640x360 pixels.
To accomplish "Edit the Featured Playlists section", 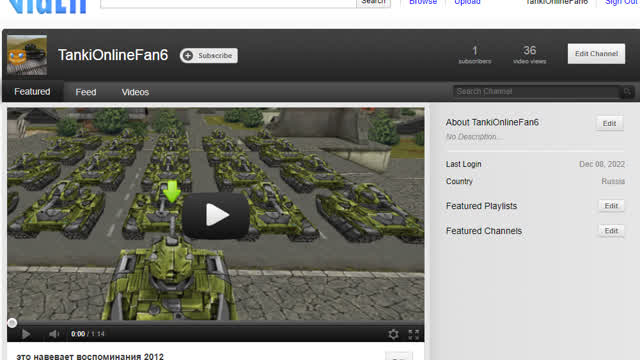I will [x=611, y=206].
